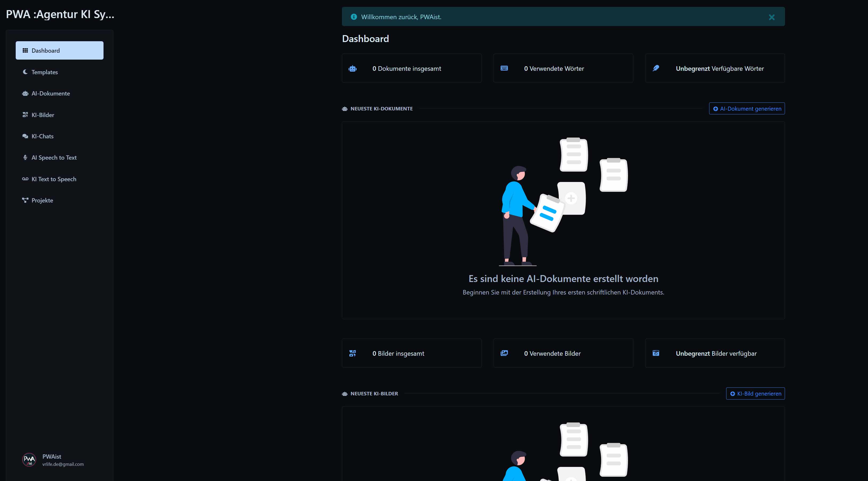Click the moon icon beside Templates
Screen dimensions: 868x481
(x=25, y=72)
